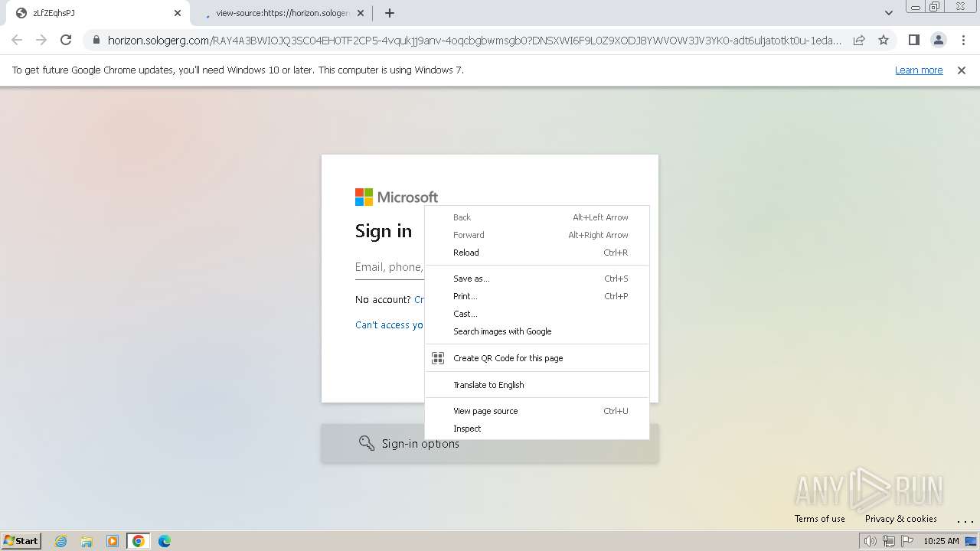The image size is (980, 551).
Task: Click the Chrome taskbar icon
Action: pos(138,541)
